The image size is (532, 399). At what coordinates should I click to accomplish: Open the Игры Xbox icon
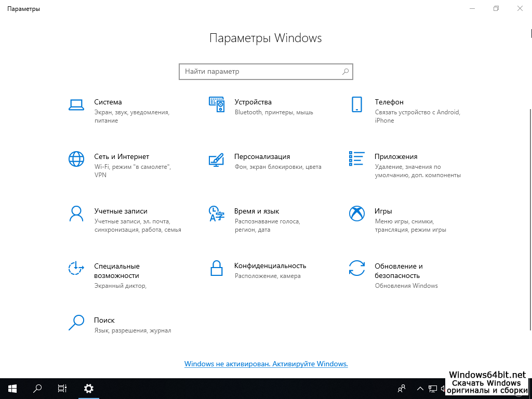pyautogui.click(x=356, y=214)
